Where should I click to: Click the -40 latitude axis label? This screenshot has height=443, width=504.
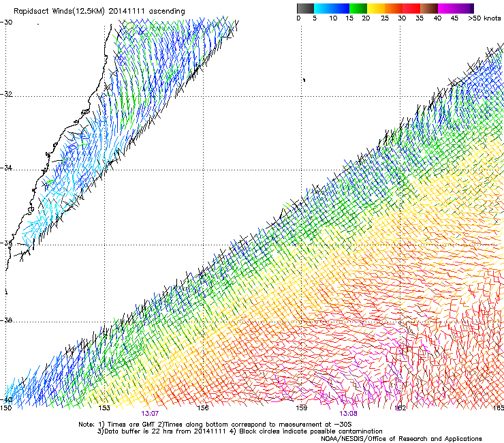tap(6, 400)
